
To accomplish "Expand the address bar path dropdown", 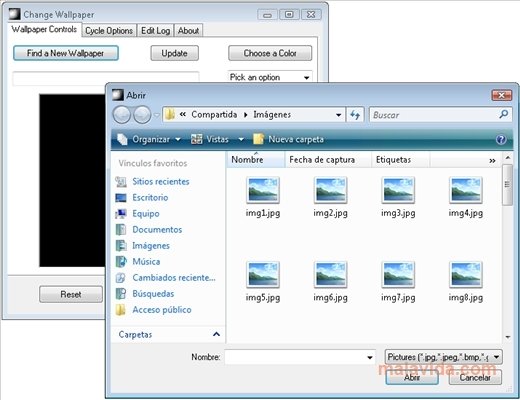I will (338, 115).
